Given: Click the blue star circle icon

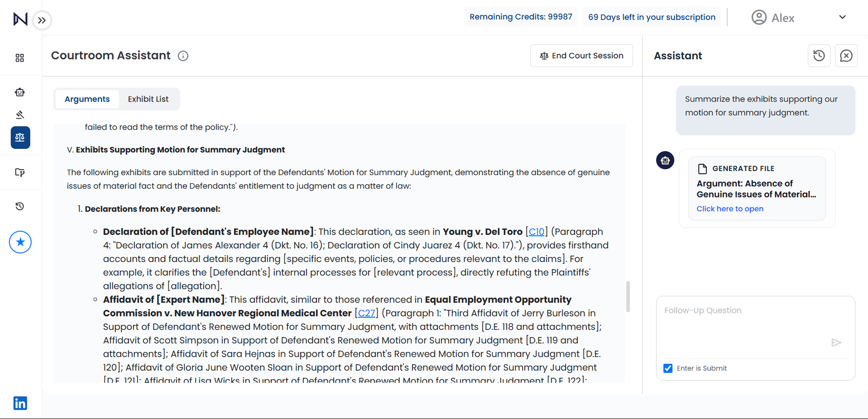Looking at the screenshot, I should (x=20, y=242).
